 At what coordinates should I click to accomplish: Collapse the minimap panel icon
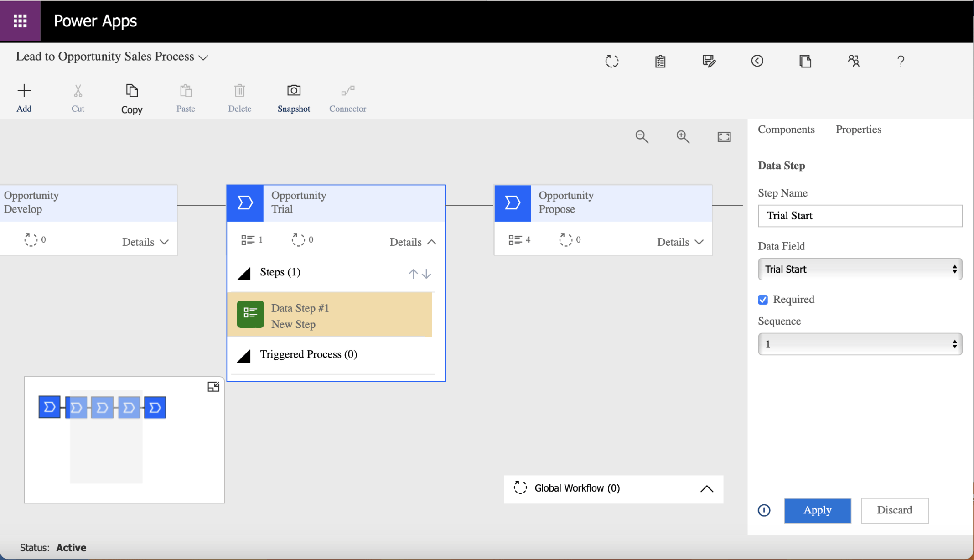213,387
